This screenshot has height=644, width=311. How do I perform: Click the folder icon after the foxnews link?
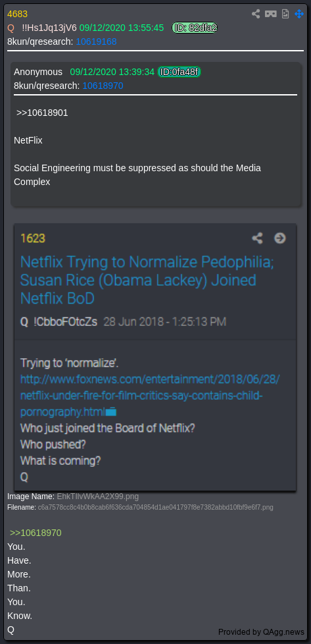(x=111, y=412)
